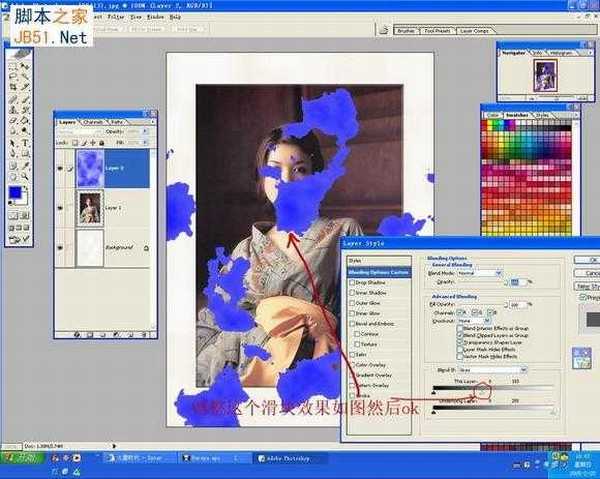Click OK in Layer Style dialog
This screenshot has height=479, width=600.
click(592, 259)
